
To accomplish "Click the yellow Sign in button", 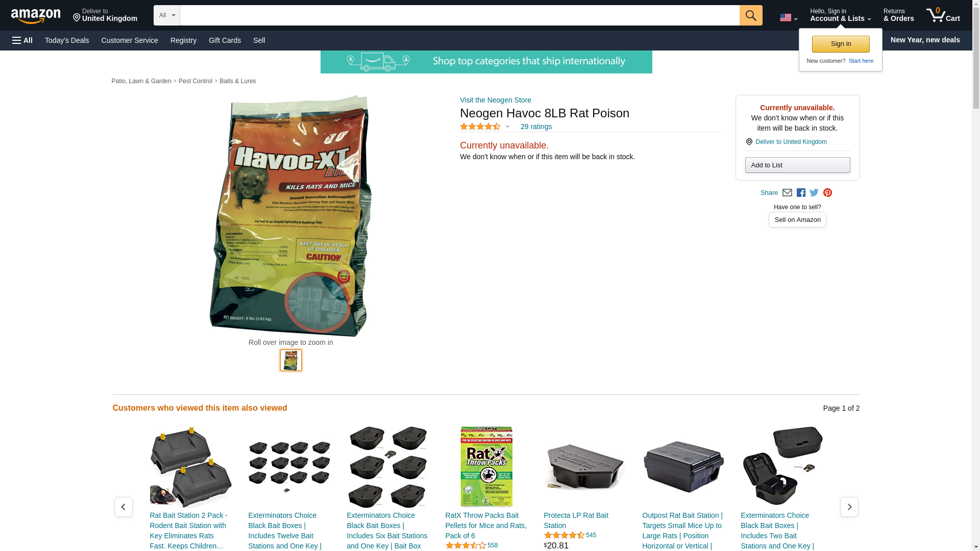I will coord(841,44).
